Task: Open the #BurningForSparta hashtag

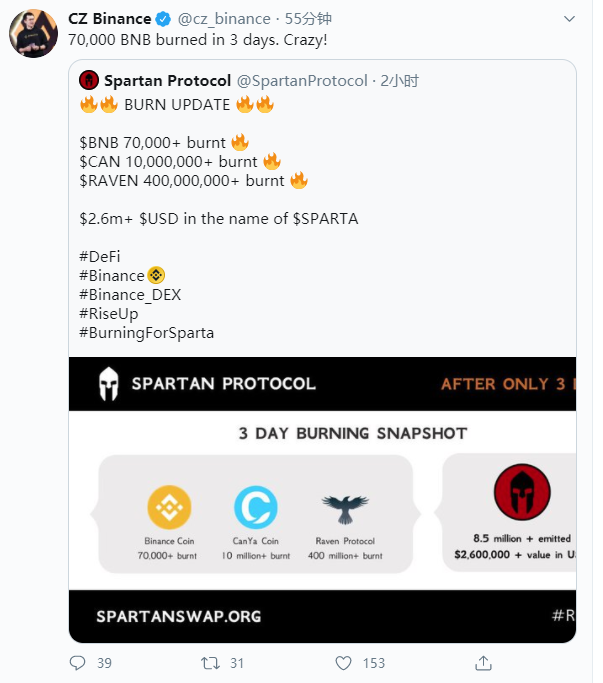Action: click(x=146, y=332)
